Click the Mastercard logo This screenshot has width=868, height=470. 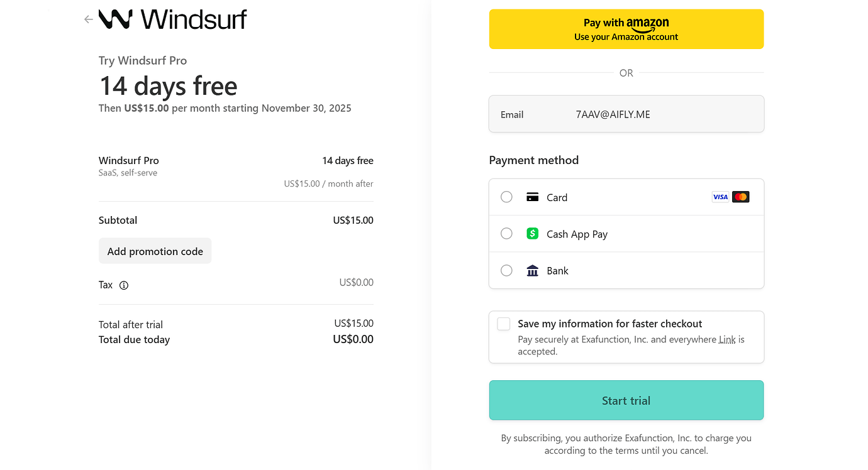pos(741,197)
